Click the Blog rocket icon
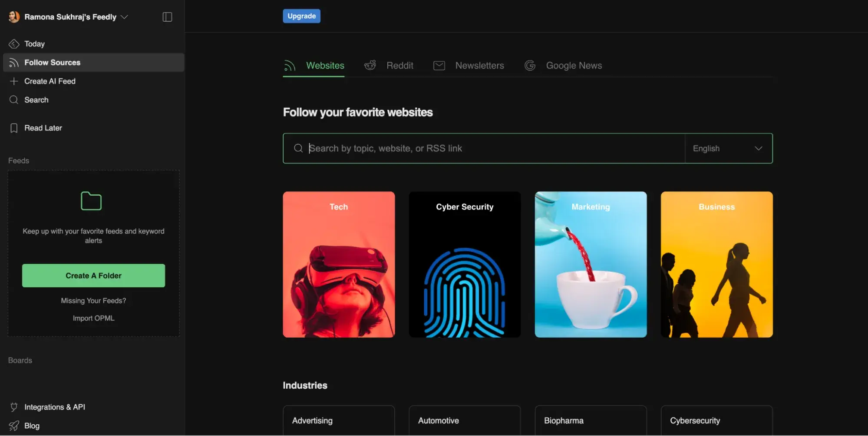 pyautogui.click(x=14, y=426)
